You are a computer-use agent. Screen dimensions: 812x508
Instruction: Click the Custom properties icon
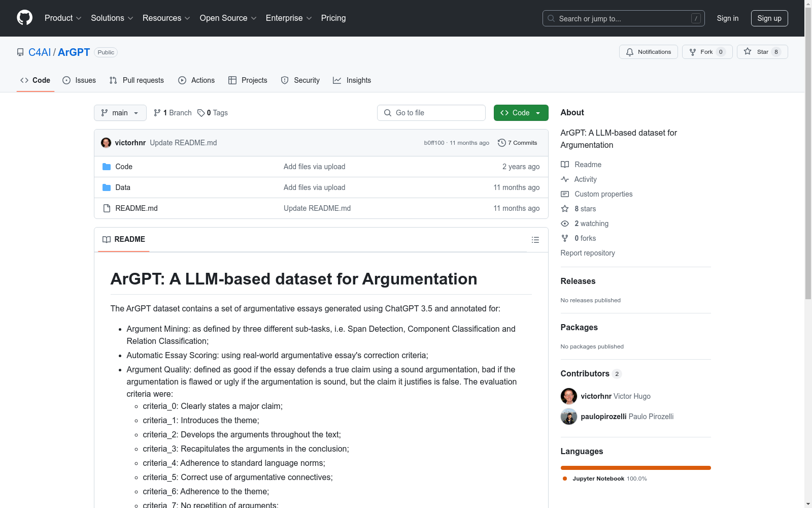point(565,194)
